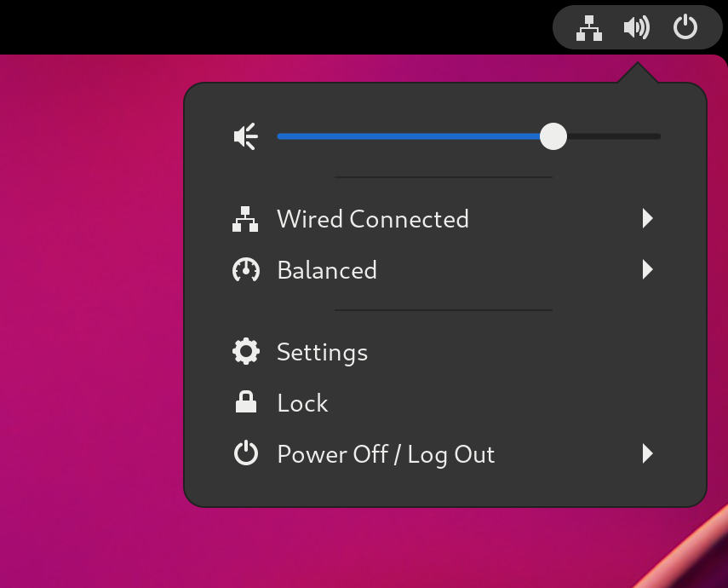This screenshot has width=728, height=588.
Task: Click the wired network icon in the menu
Action: coord(245,220)
